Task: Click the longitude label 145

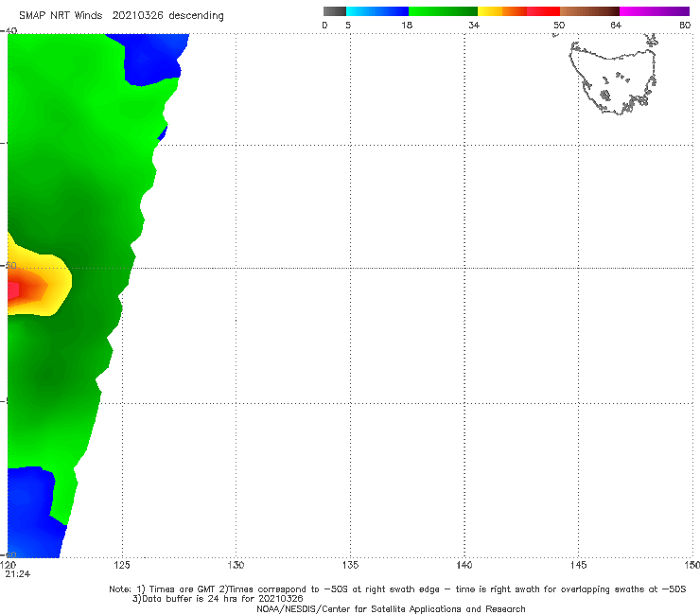Action: (579, 566)
